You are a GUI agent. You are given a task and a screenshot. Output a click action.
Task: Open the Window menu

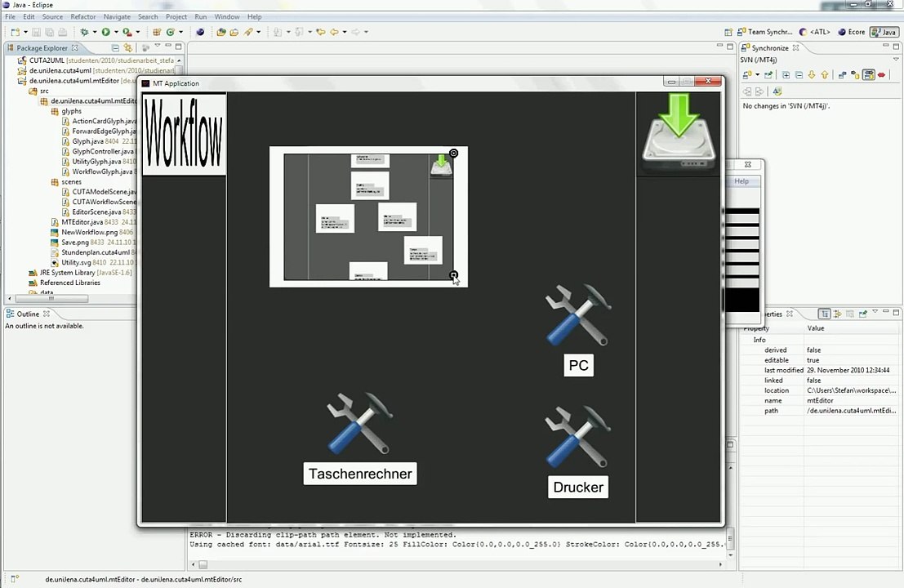coord(227,16)
